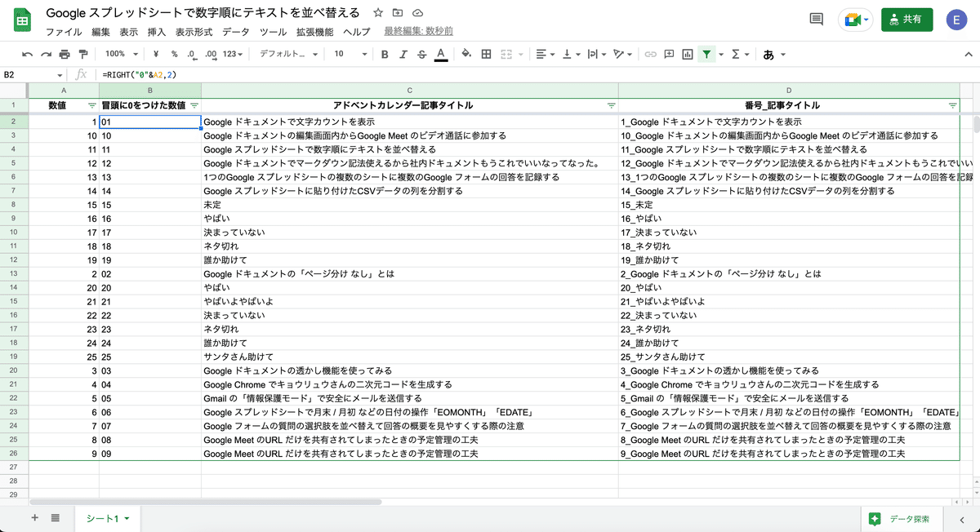This screenshot has height=532, width=980.
Task: Insert a link
Action: [x=651, y=54]
